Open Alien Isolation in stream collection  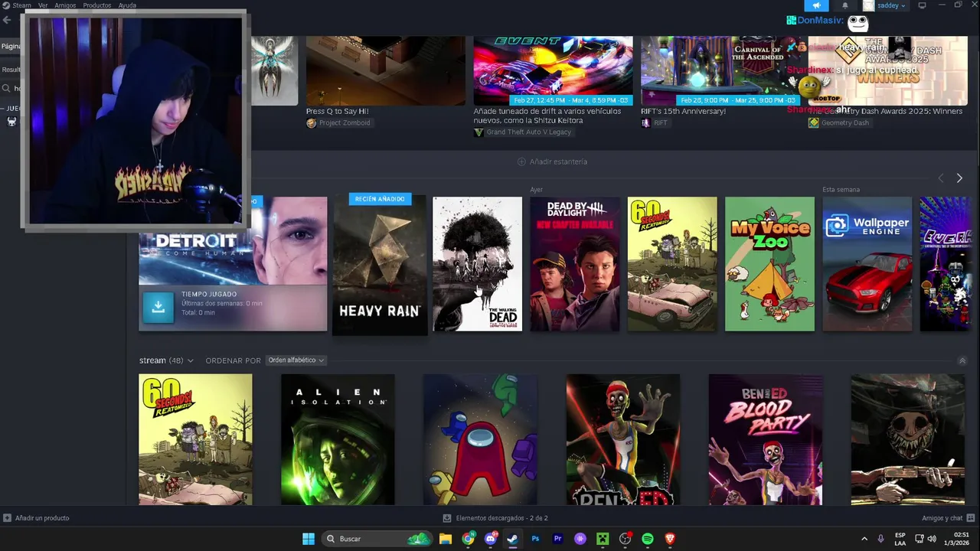(338, 439)
